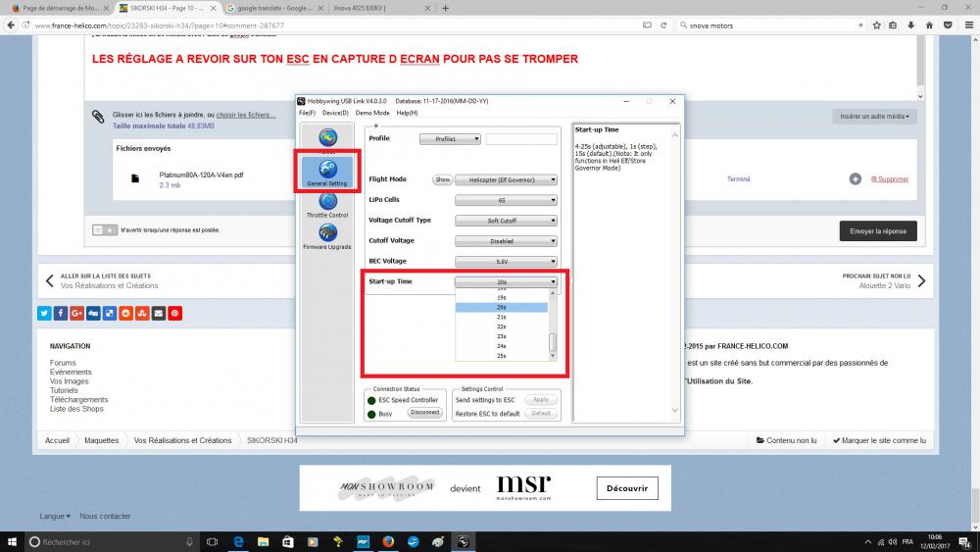Click the scrollbar thumb in Start-up Time list
The height and width of the screenshot is (552, 980).
[x=553, y=342]
